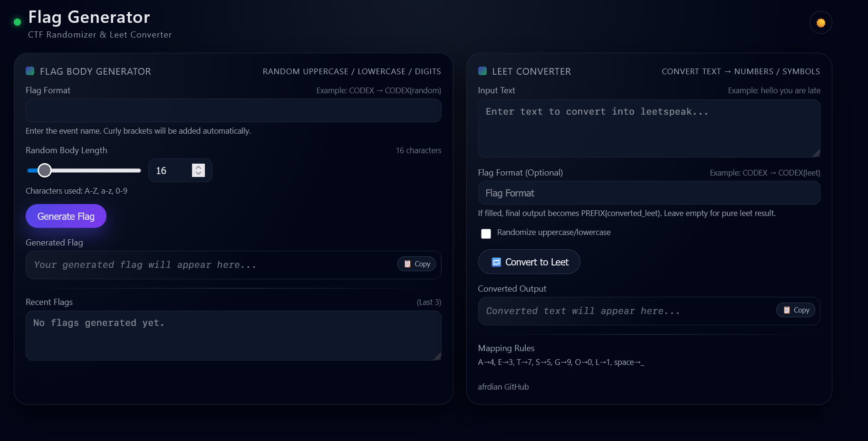Focus the leetspeak Input Text area
The width and height of the screenshot is (868, 441).
pos(649,128)
